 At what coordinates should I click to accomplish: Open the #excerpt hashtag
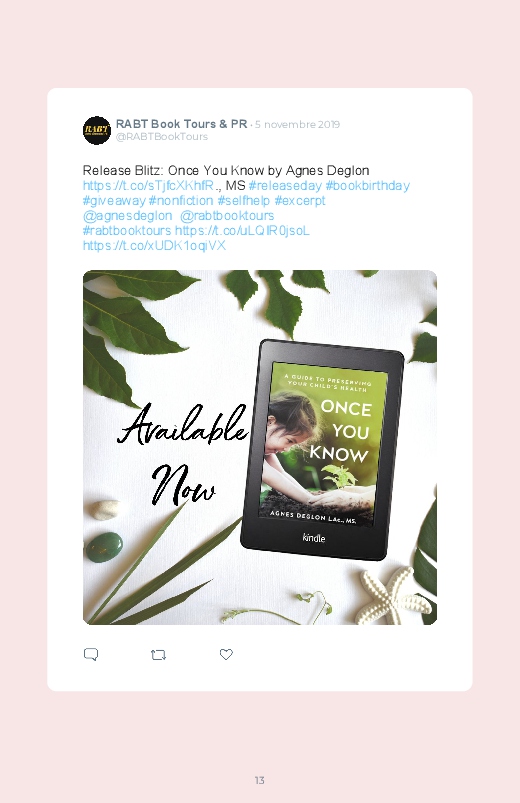300,200
